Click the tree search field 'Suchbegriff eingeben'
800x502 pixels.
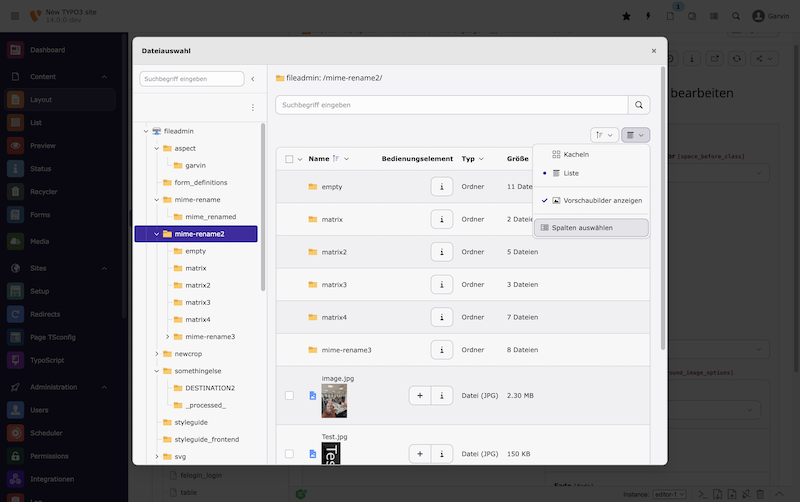coord(192,79)
